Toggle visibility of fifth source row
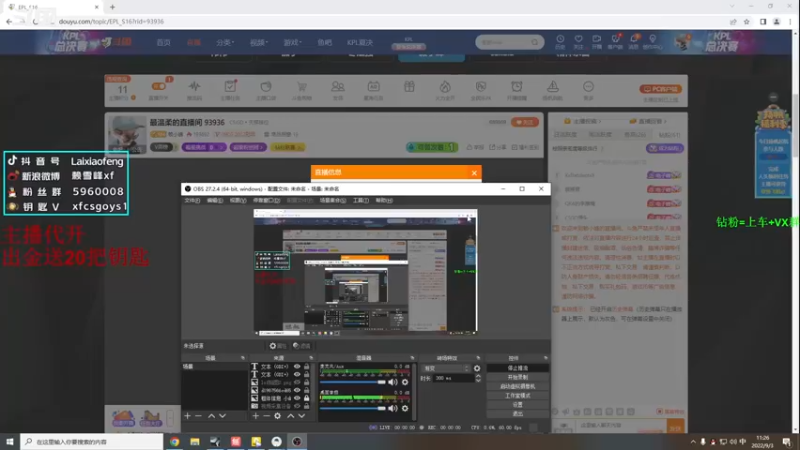The width and height of the screenshot is (800, 450). tap(297, 398)
